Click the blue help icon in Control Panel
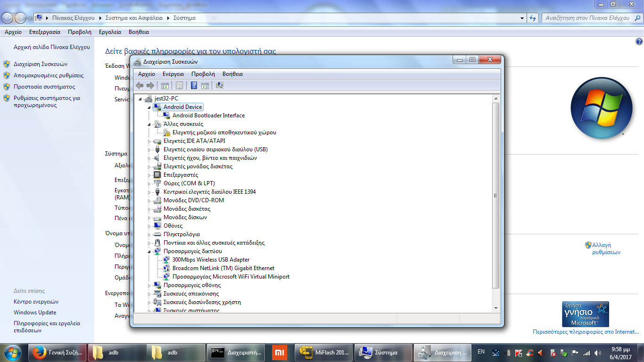Viewport: 644px width, 362px height. click(639, 41)
